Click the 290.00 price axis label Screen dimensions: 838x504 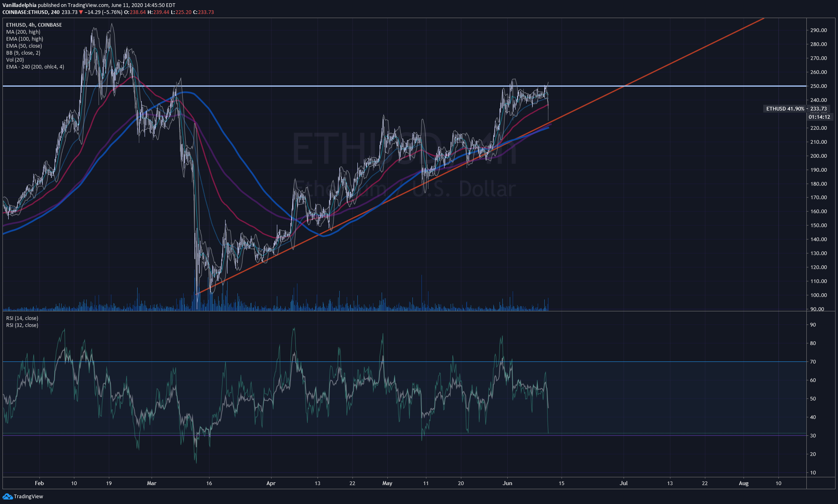pyautogui.click(x=819, y=30)
